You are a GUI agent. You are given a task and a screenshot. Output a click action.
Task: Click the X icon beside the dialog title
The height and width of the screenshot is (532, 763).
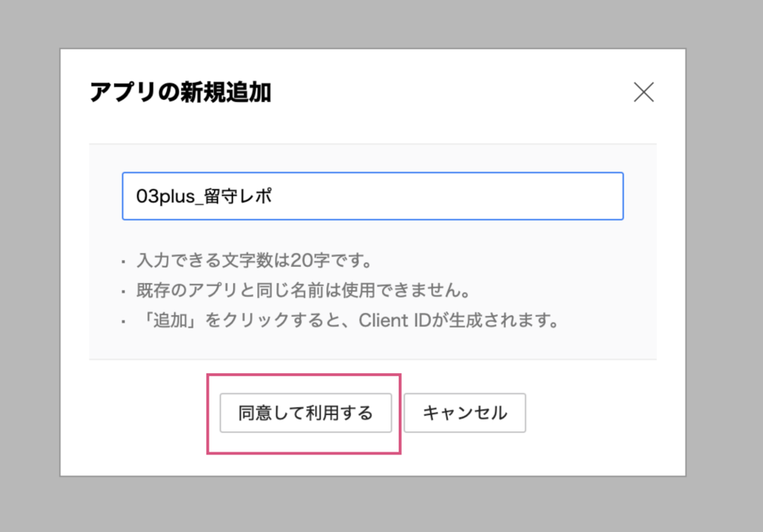pos(643,92)
